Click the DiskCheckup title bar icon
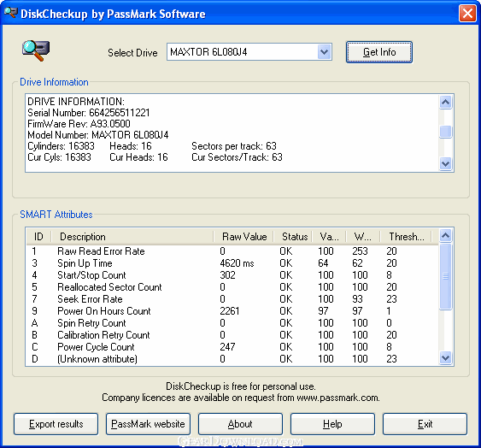This screenshot has width=481, height=448. 11,13
